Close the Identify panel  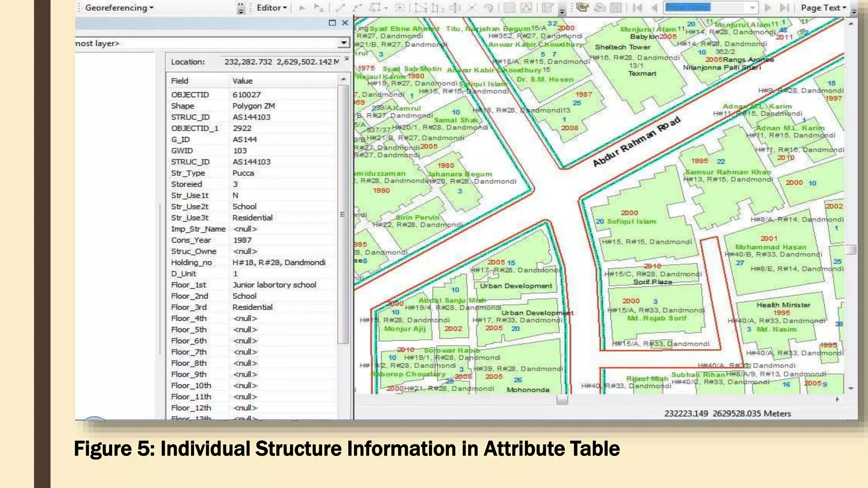click(345, 23)
